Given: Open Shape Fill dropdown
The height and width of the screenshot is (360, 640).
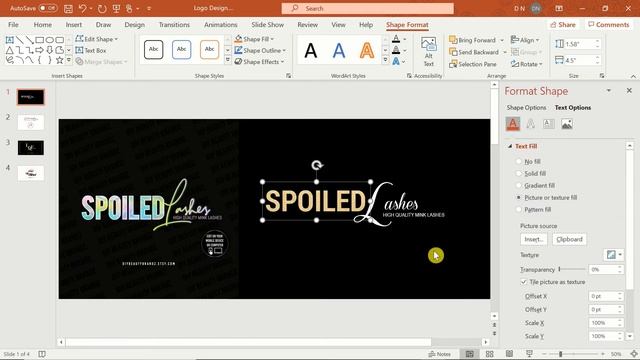Looking at the screenshot, I should click(x=254, y=39).
